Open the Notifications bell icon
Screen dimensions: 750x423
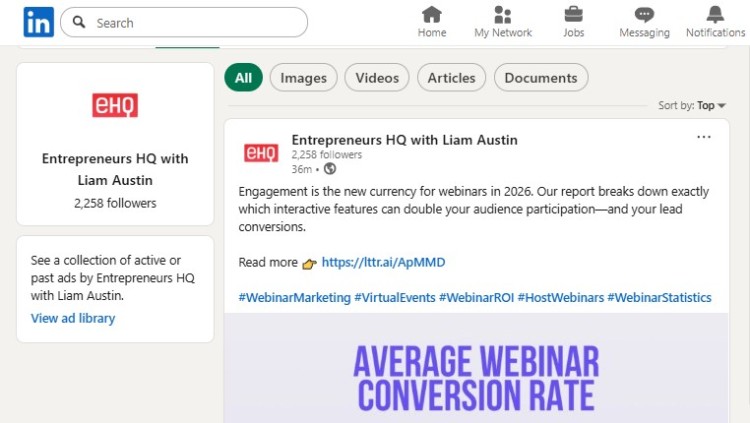pyautogui.click(x=715, y=15)
